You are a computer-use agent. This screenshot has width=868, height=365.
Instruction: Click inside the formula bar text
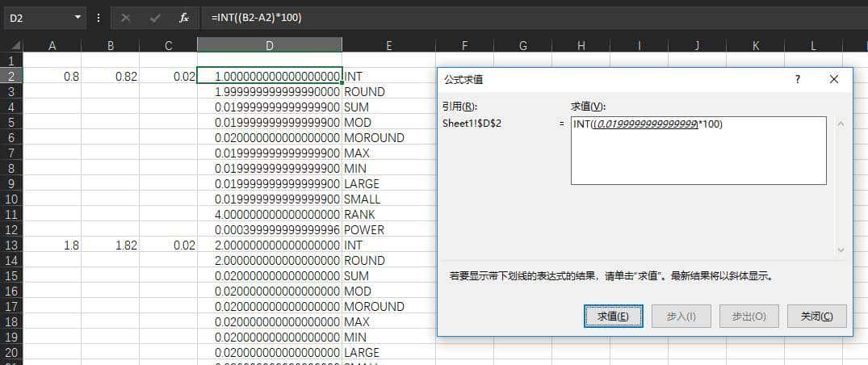click(484, 17)
